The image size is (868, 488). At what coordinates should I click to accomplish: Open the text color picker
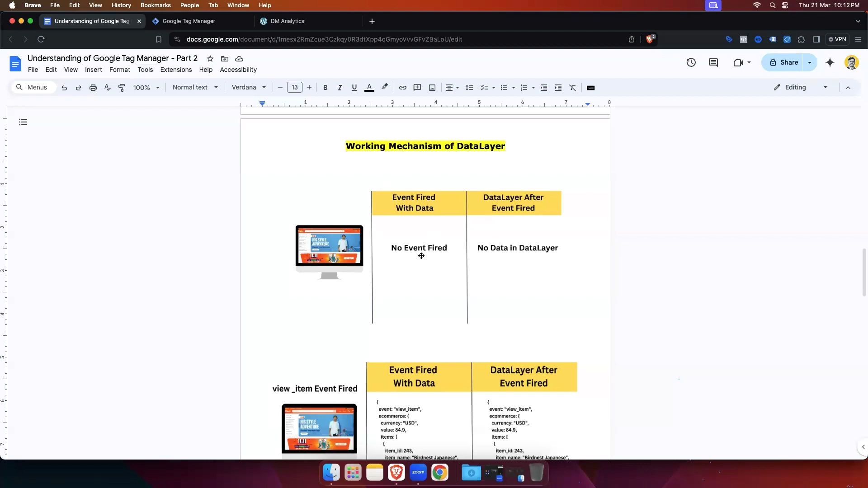pyautogui.click(x=369, y=88)
